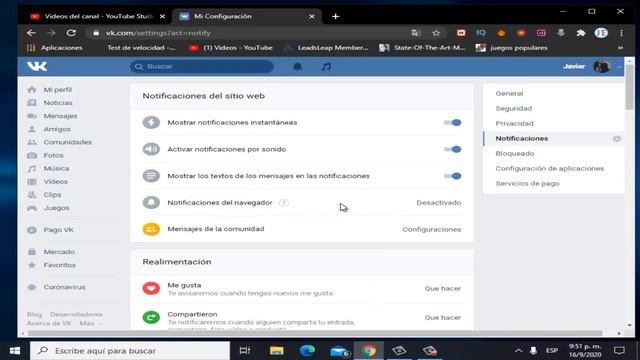The height and width of the screenshot is (360, 640).
Task: Reload the page
Action: click(x=71, y=33)
